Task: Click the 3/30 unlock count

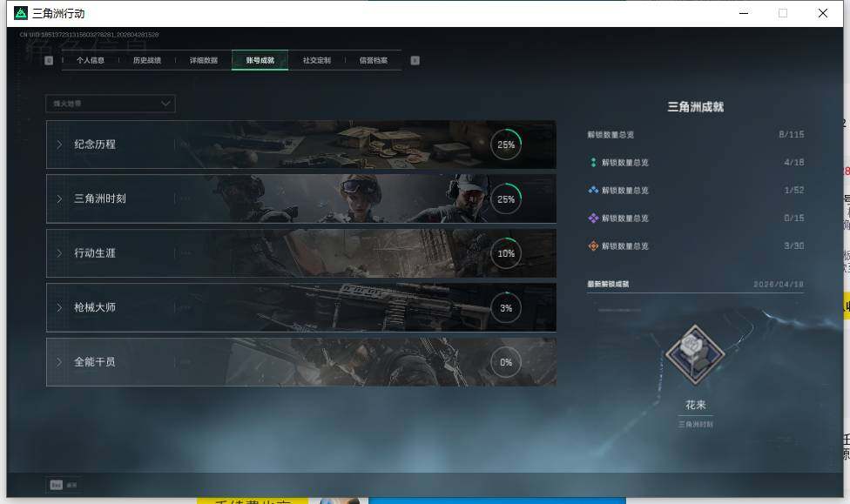Action: pos(793,246)
